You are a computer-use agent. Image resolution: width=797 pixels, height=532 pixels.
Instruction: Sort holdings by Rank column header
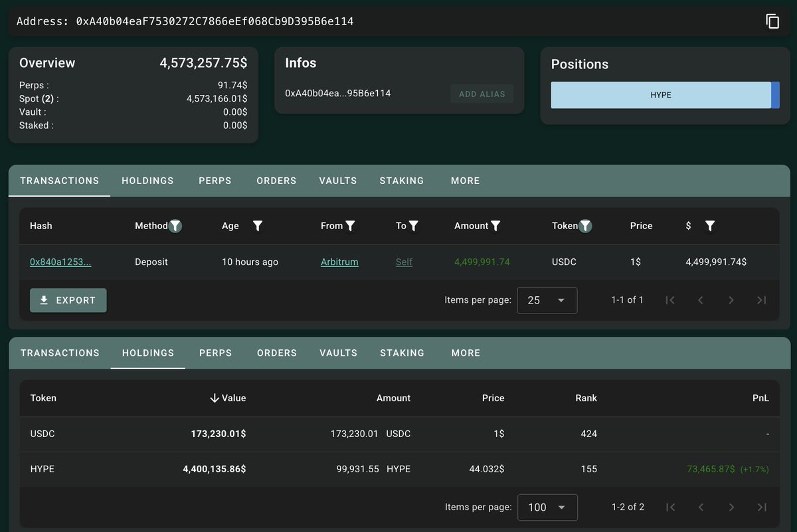tap(586, 399)
